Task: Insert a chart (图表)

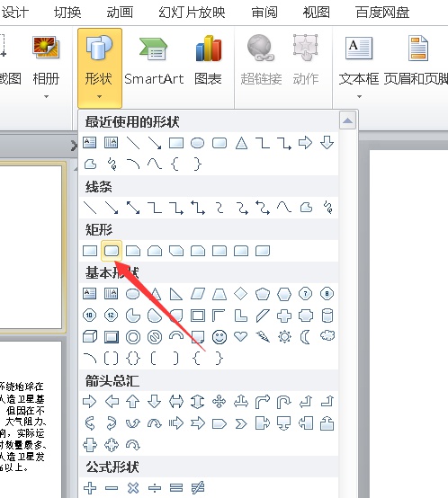Action: click(208, 61)
